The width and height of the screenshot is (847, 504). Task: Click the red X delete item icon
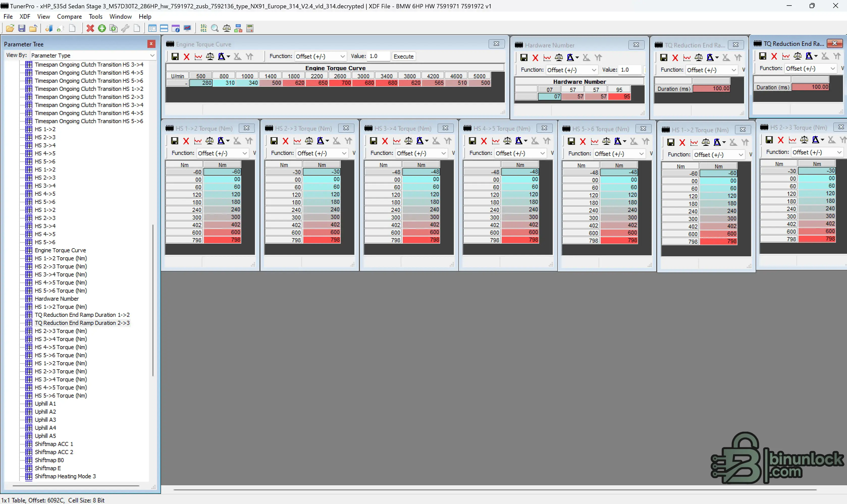click(90, 28)
